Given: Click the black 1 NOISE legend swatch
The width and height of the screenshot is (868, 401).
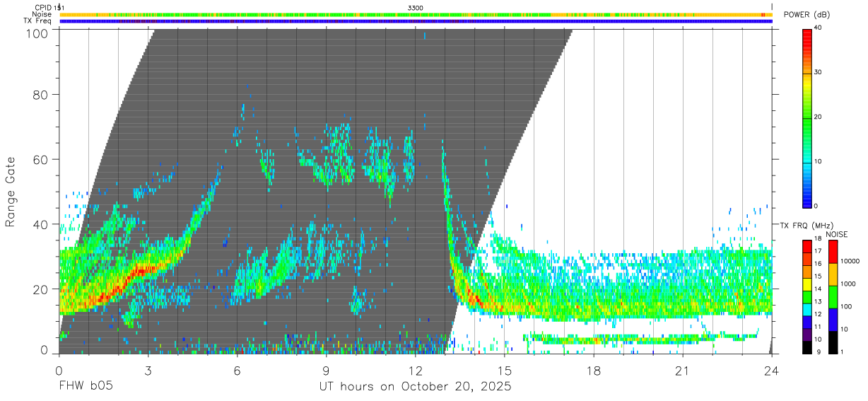Looking at the screenshot, I should click(832, 342).
